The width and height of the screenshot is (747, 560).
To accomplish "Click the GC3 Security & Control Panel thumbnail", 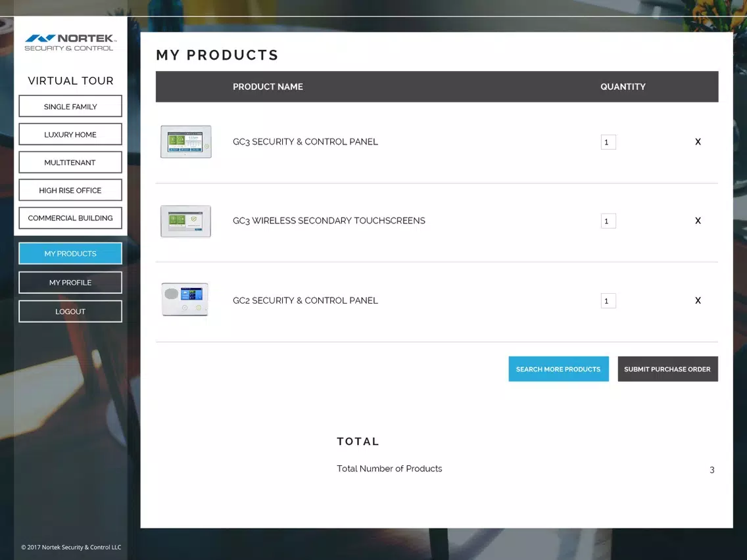I will click(186, 142).
